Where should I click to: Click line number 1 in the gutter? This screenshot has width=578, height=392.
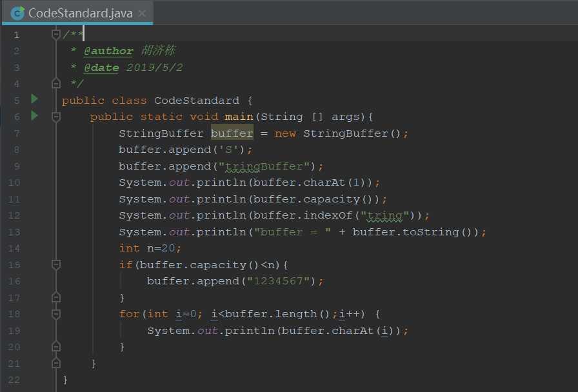[x=17, y=35]
